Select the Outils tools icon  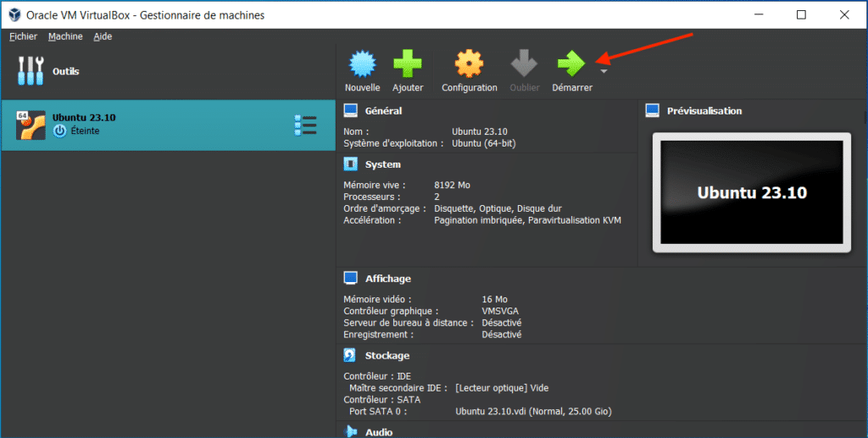tap(31, 71)
